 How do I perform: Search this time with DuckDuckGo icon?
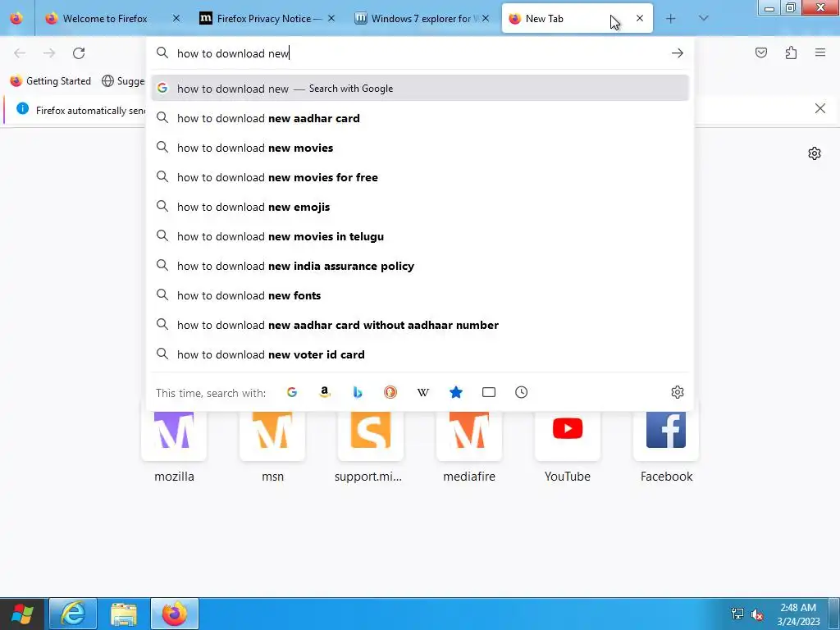[390, 392]
